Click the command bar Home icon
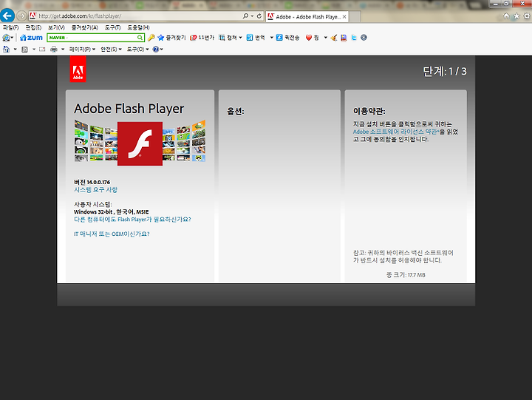The height and width of the screenshot is (400, 532). click(x=6, y=50)
